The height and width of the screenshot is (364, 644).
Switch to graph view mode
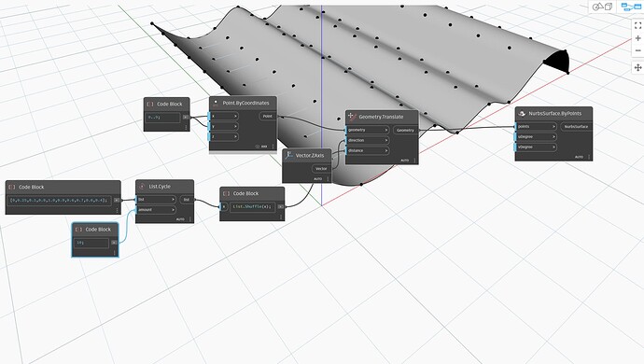click(630, 7)
